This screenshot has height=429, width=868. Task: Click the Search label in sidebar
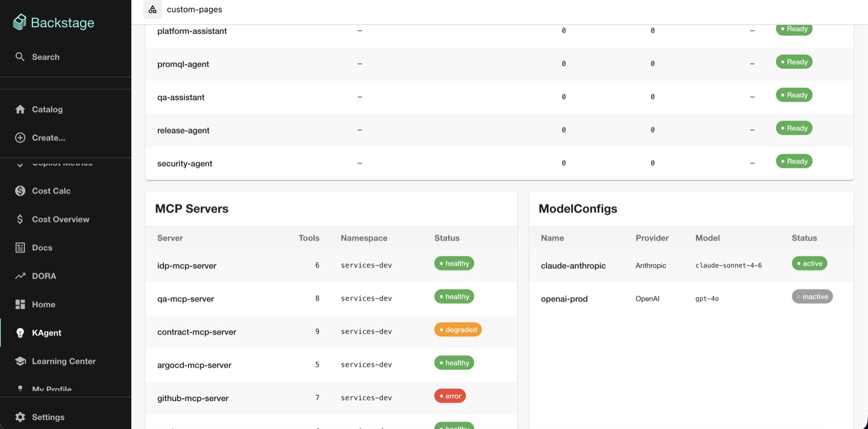point(46,56)
